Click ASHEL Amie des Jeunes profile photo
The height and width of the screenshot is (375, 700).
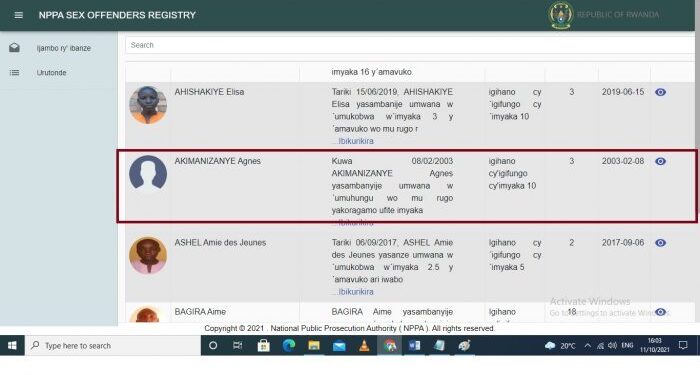(x=148, y=255)
